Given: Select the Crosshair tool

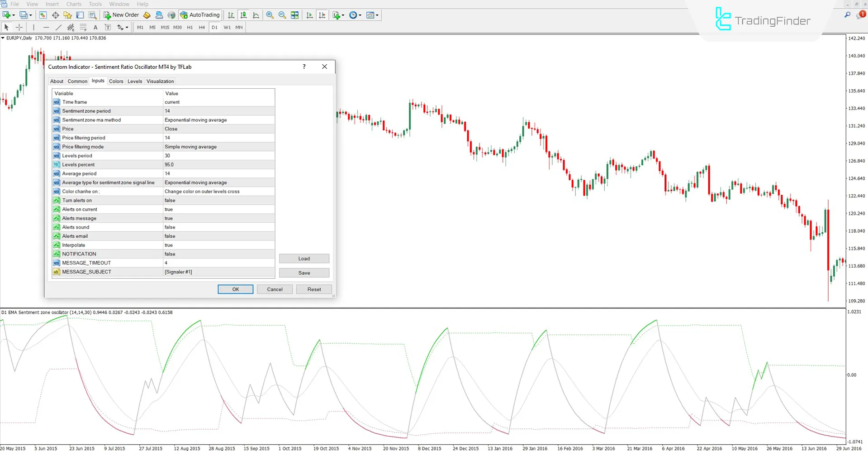Looking at the screenshot, I should pyautogui.click(x=19, y=27).
